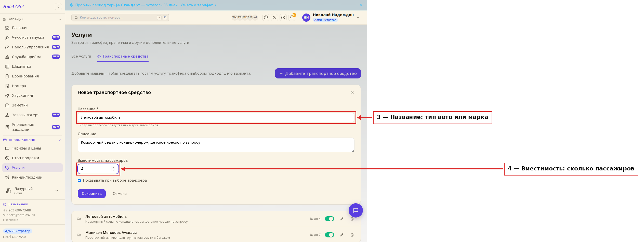Click the +7 903 690-73-88 phone number
The height and width of the screenshot is (242, 644).
click(17, 210)
